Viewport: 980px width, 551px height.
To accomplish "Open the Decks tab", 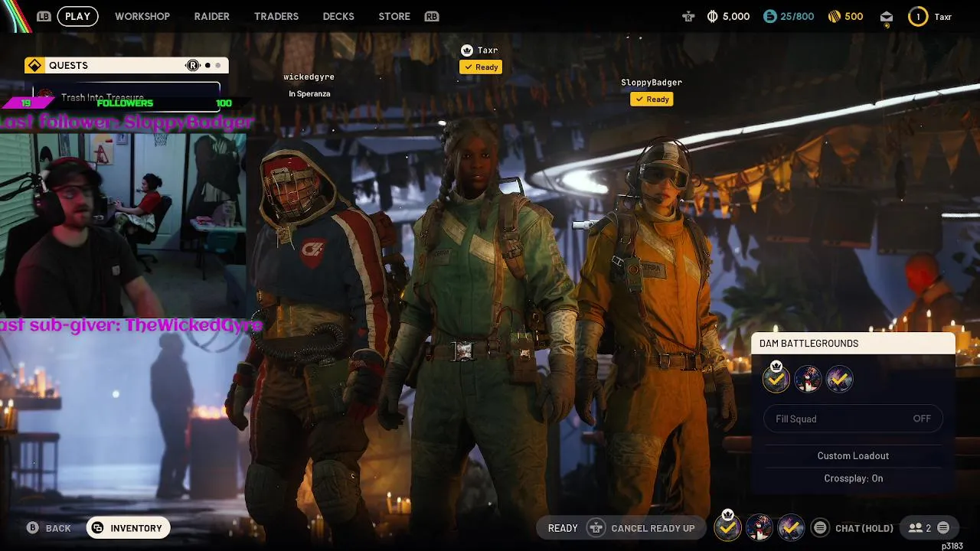I will 338,16.
